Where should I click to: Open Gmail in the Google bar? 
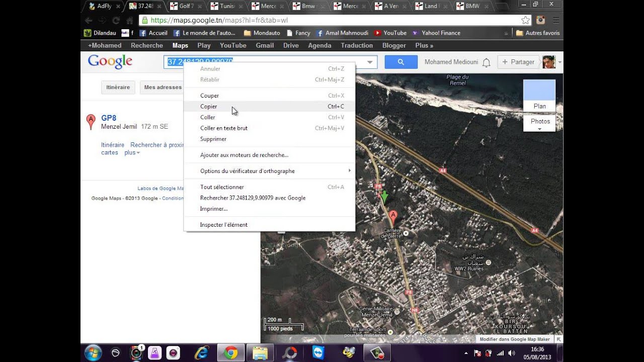tap(265, 45)
